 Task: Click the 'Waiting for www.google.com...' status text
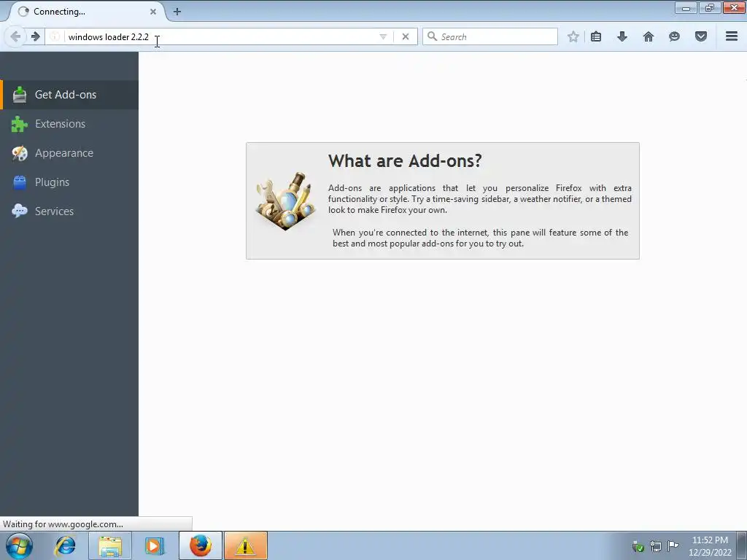[63, 524]
